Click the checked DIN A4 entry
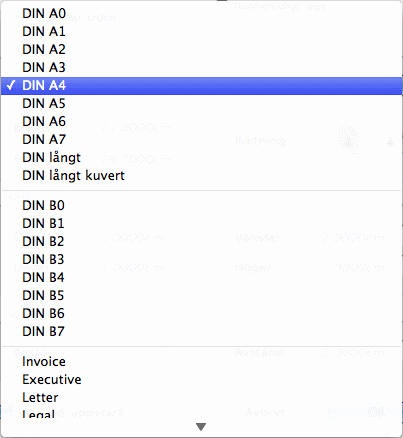 click(201, 86)
